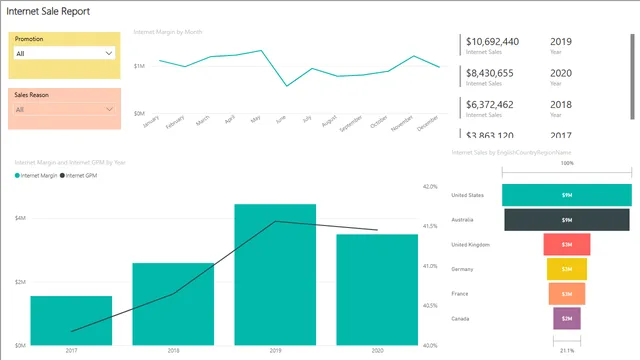Click the December axis label
The width and height of the screenshot is (640, 360).
(427, 123)
